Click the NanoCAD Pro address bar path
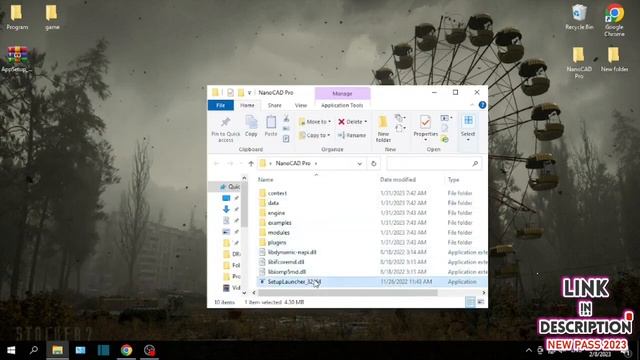The height and width of the screenshot is (360, 640). pos(293,163)
